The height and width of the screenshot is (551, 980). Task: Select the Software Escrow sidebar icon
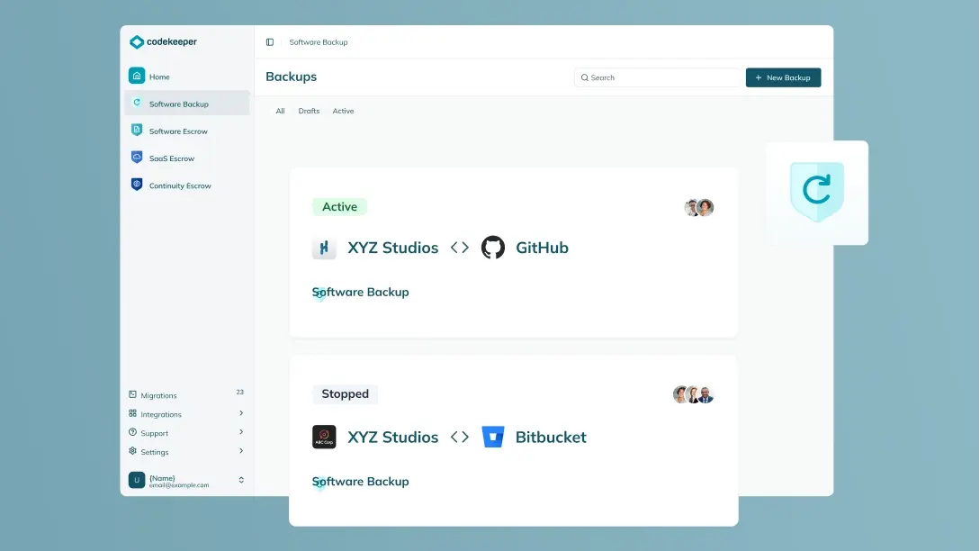coord(137,131)
